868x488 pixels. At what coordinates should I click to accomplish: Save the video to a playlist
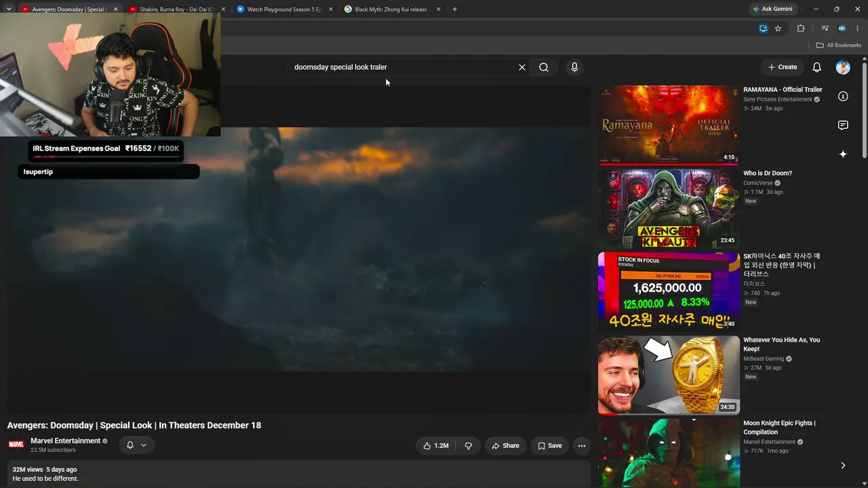[549, 445]
